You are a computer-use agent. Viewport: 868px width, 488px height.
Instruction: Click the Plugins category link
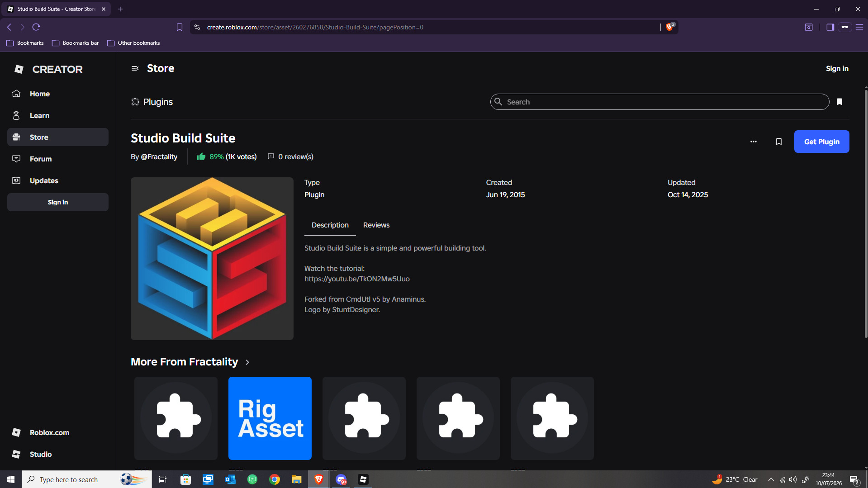pos(152,102)
